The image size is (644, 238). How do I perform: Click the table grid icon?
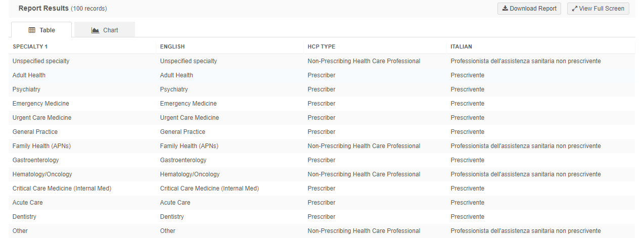[x=32, y=30]
